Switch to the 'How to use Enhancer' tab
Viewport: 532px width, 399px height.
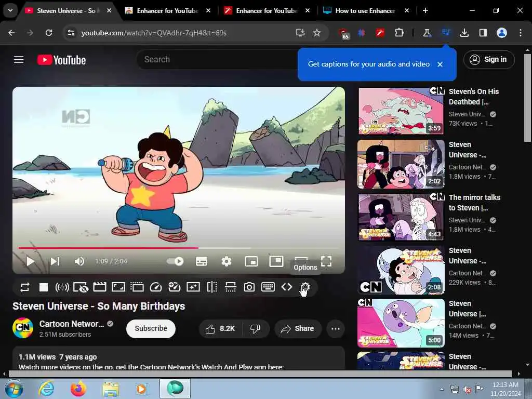[x=366, y=11]
